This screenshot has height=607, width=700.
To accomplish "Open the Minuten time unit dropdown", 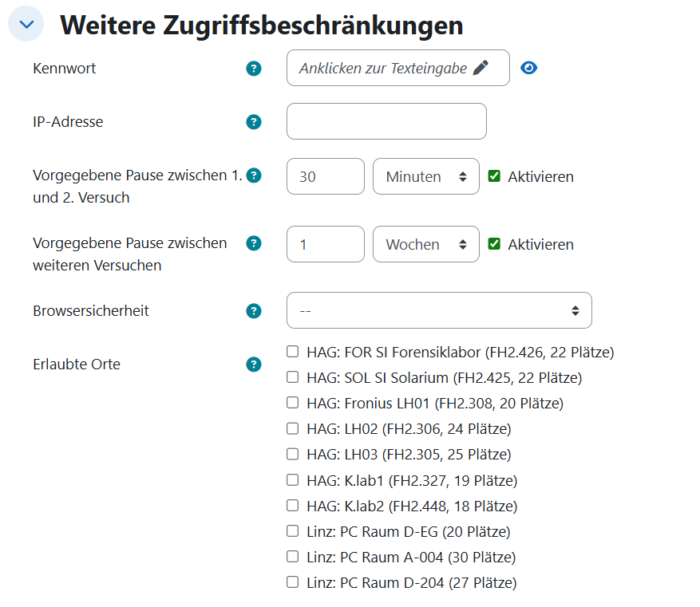I will tap(425, 176).
